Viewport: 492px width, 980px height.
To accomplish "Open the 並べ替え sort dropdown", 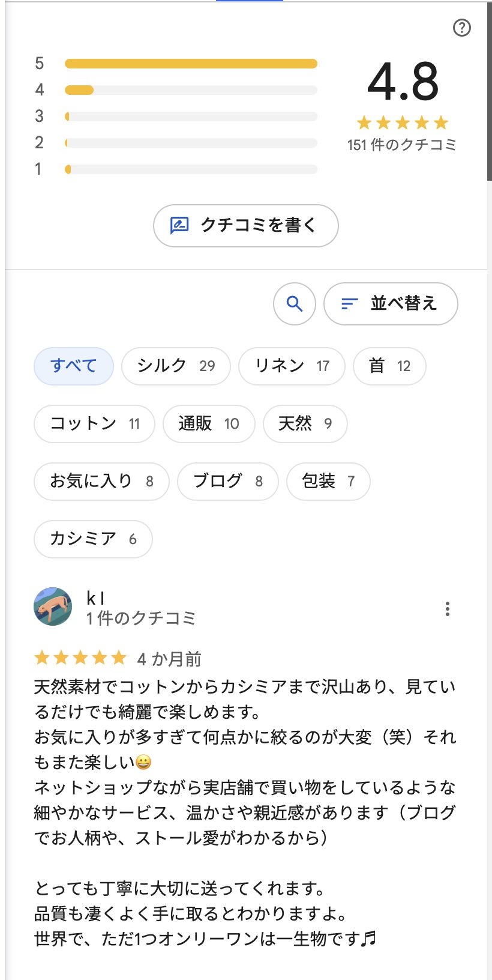I will [x=391, y=304].
